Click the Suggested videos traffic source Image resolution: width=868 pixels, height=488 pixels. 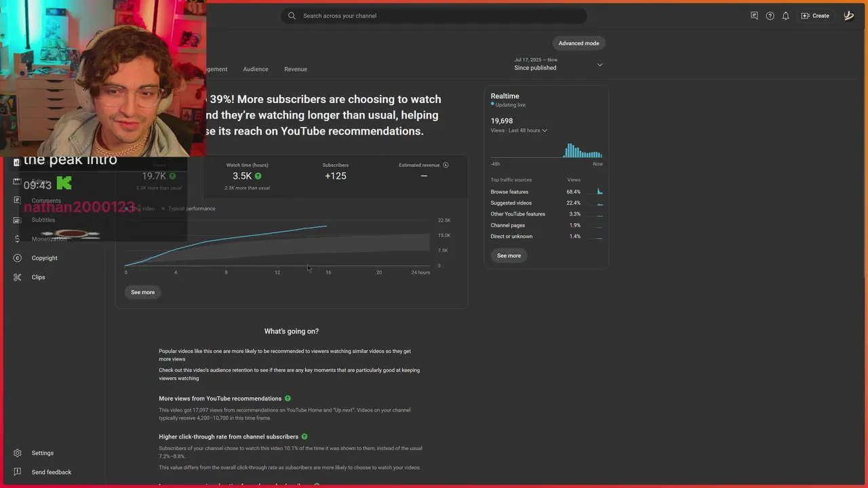click(x=511, y=203)
